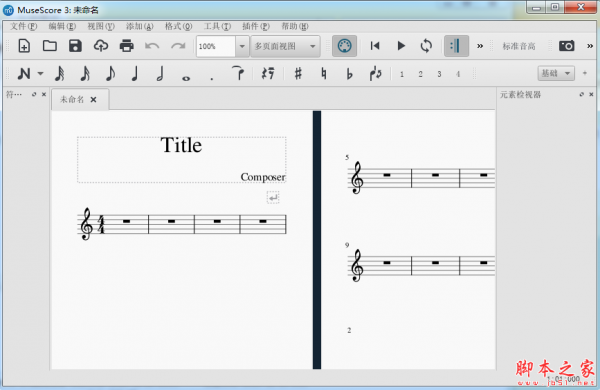Image resolution: width=600 pixels, height=390 pixels.
Task: Save the score with the floppy disk icon
Action: (75, 46)
